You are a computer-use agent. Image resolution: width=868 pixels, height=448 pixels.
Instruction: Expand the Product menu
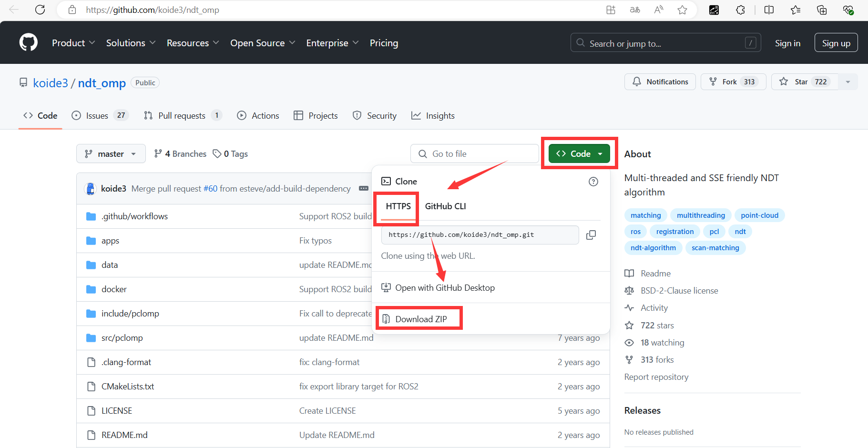[x=73, y=43]
